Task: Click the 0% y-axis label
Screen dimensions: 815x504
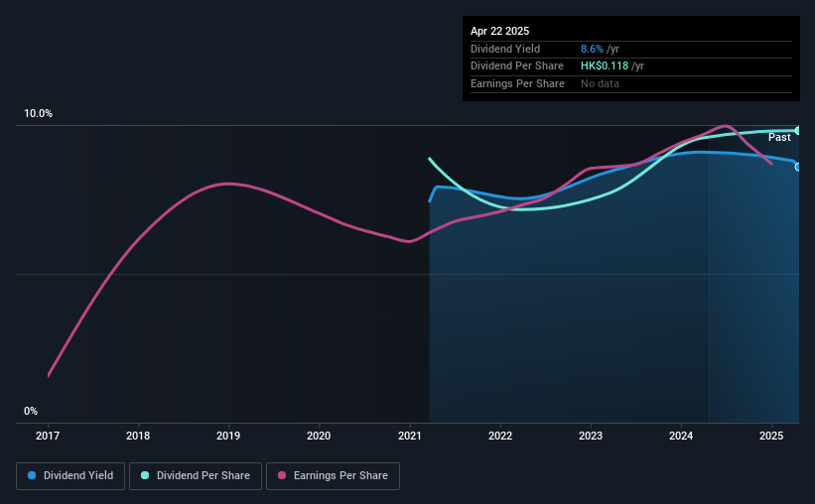Action: tap(31, 411)
